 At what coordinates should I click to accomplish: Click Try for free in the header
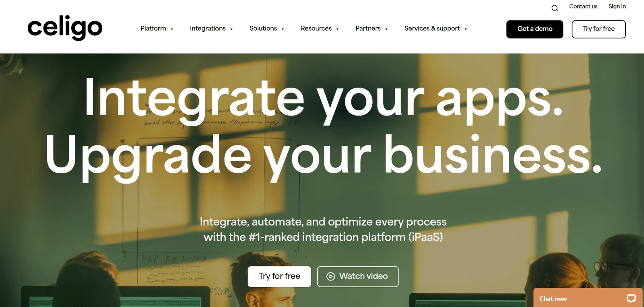599,29
